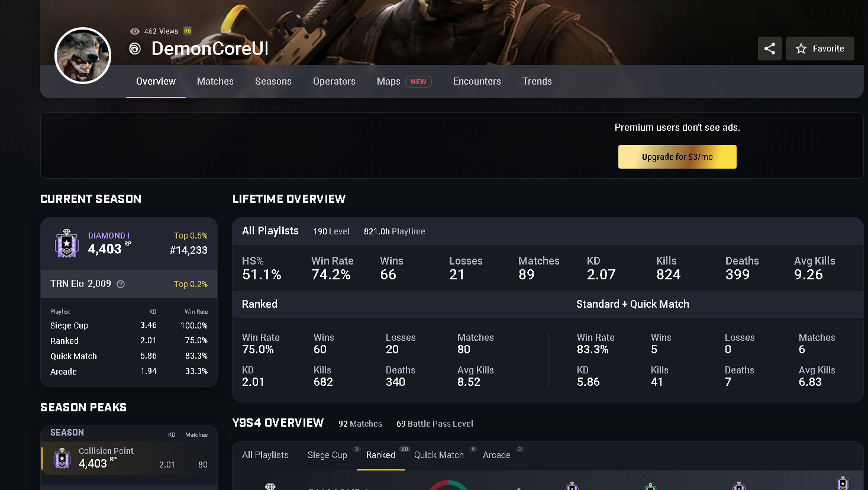The image size is (868, 490).
Task: Go to the Operators tab
Action: pyautogui.click(x=334, y=82)
